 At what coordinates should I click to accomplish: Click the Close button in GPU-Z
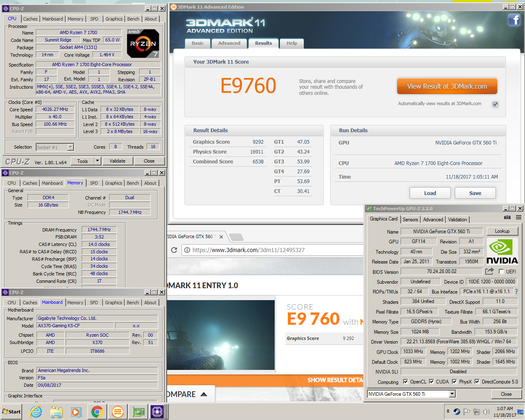click(506, 394)
